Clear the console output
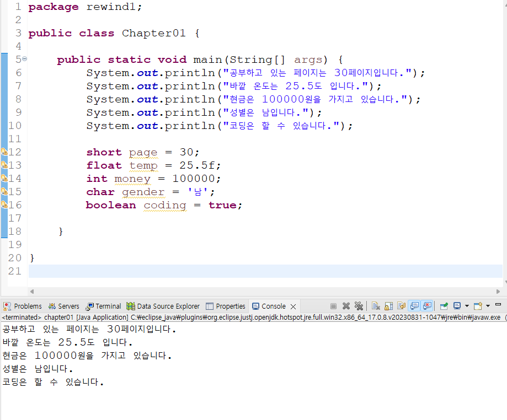Screen dimensions: 507x420 pos(376,306)
